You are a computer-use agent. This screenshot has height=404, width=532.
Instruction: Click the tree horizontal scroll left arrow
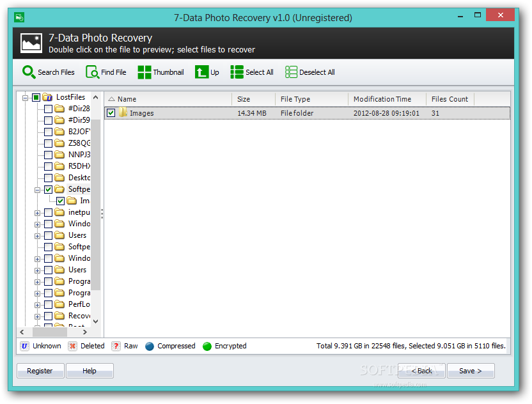pos(22,332)
